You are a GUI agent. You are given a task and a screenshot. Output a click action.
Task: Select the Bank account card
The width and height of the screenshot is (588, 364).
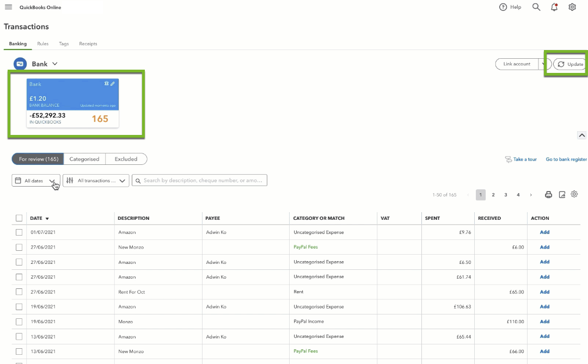(x=73, y=103)
